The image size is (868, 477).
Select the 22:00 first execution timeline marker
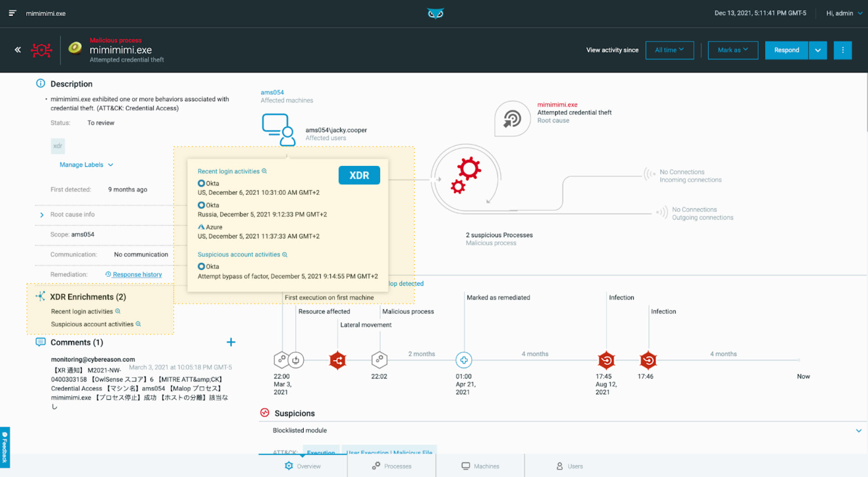coord(282,360)
